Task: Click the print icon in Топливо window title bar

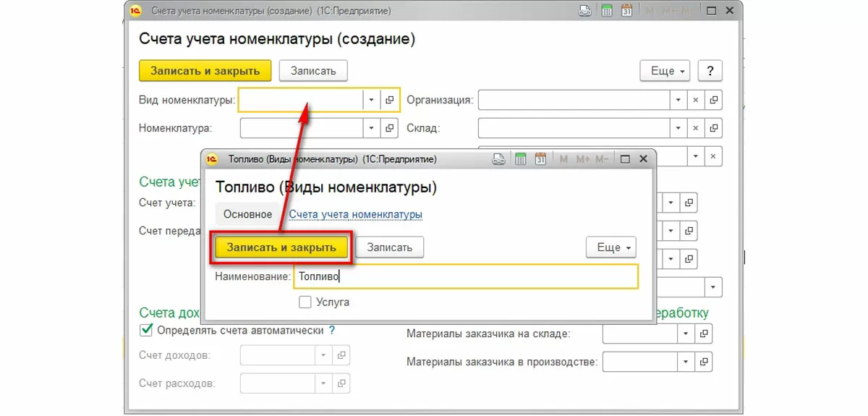Action: pos(498,159)
